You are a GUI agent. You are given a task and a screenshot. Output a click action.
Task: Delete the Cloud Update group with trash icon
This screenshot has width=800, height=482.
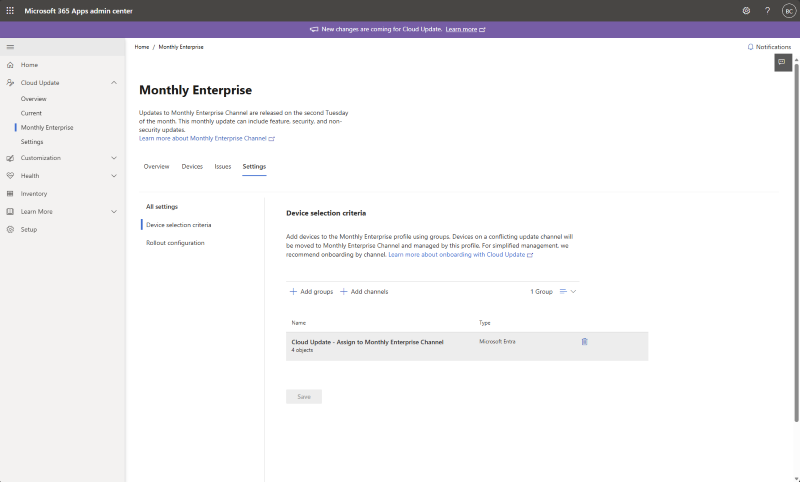click(x=585, y=342)
